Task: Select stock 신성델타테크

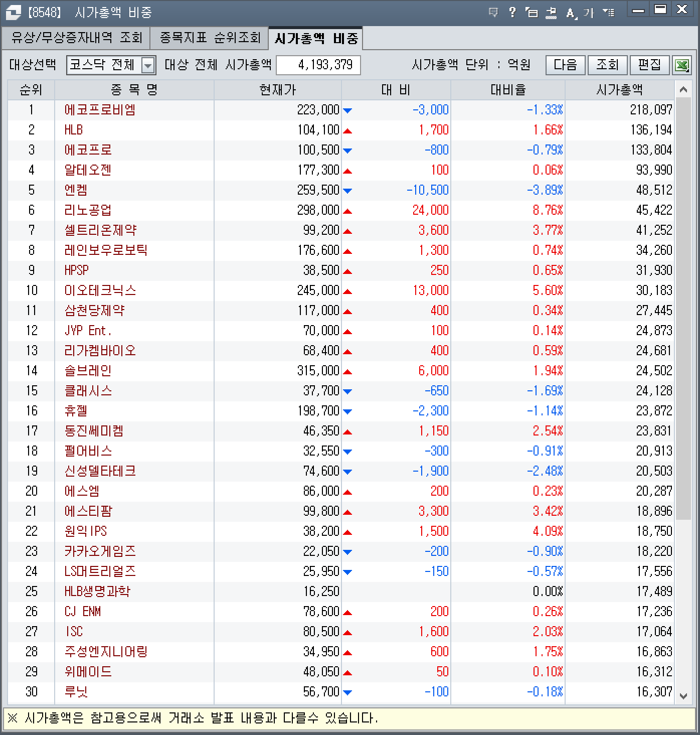Action: 100,471
